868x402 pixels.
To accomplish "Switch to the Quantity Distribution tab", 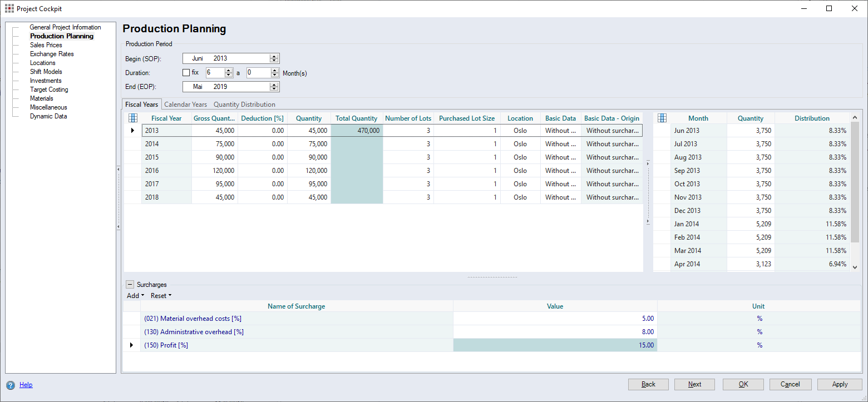I will (x=244, y=105).
